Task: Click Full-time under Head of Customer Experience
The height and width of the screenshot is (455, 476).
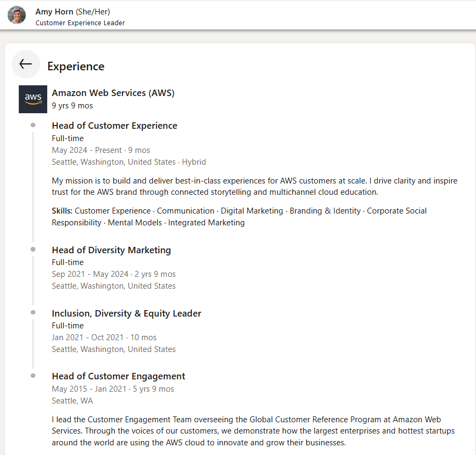Action: coord(68,138)
